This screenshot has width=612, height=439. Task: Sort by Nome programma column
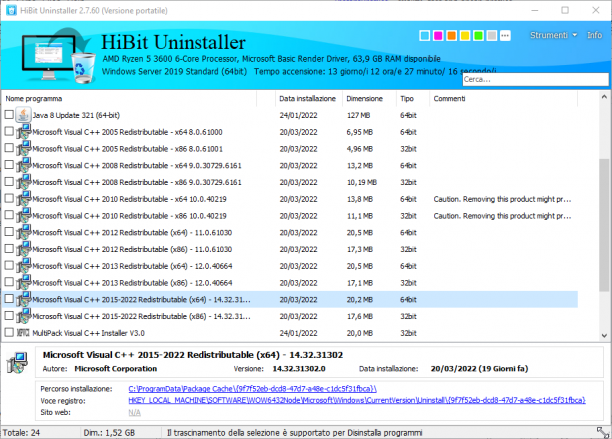[x=129, y=99]
